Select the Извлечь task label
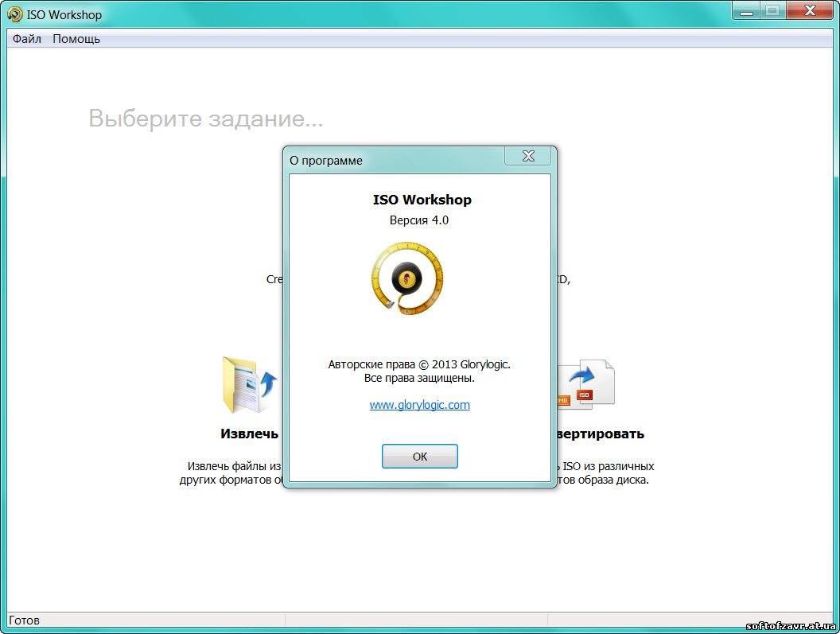840x634 pixels. click(249, 434)
